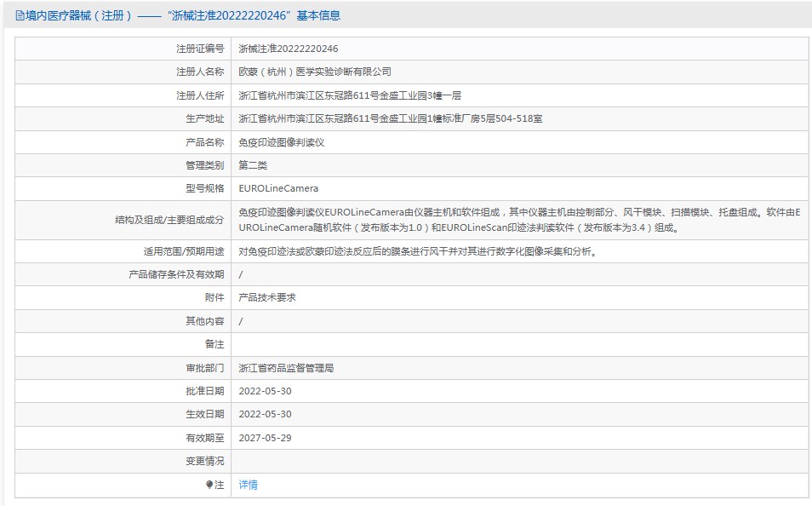Click the expiry date 2027-05-29
Image resolution: width=812 pixels, height=506 pixels.
coord(266,438)
